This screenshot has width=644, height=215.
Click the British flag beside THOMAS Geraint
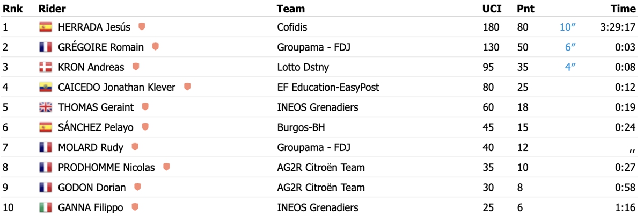click(x=46, y=107)
